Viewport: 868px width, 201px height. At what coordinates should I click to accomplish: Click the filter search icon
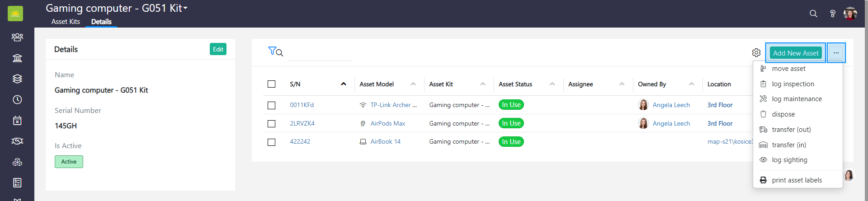pos(275,51)
